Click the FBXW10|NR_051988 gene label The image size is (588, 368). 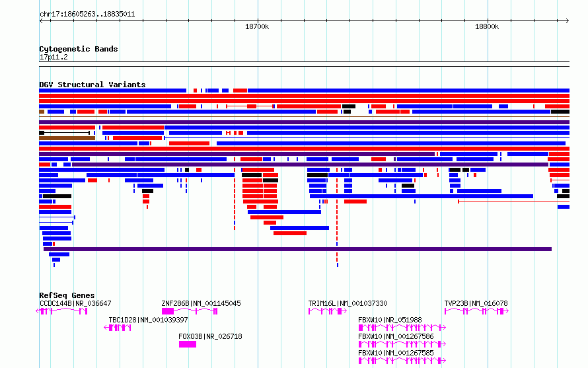[390, 320]
